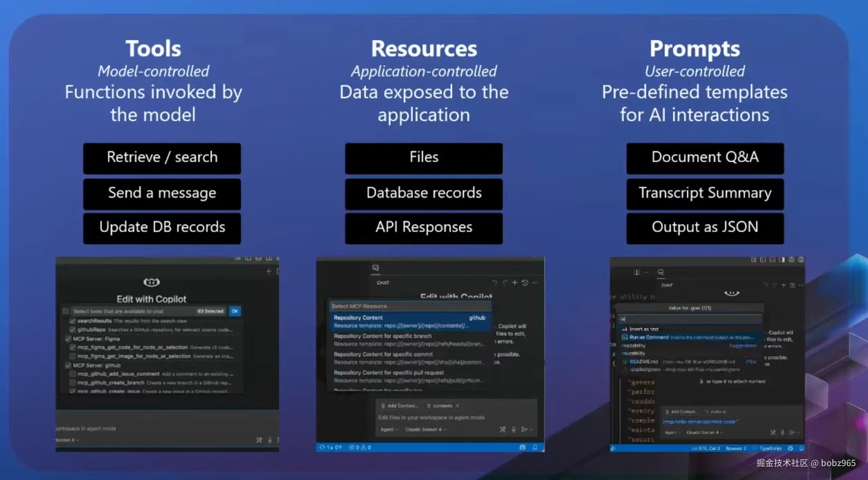
Task: Click Add Context in Resources chat input
Action: point(400,406)
